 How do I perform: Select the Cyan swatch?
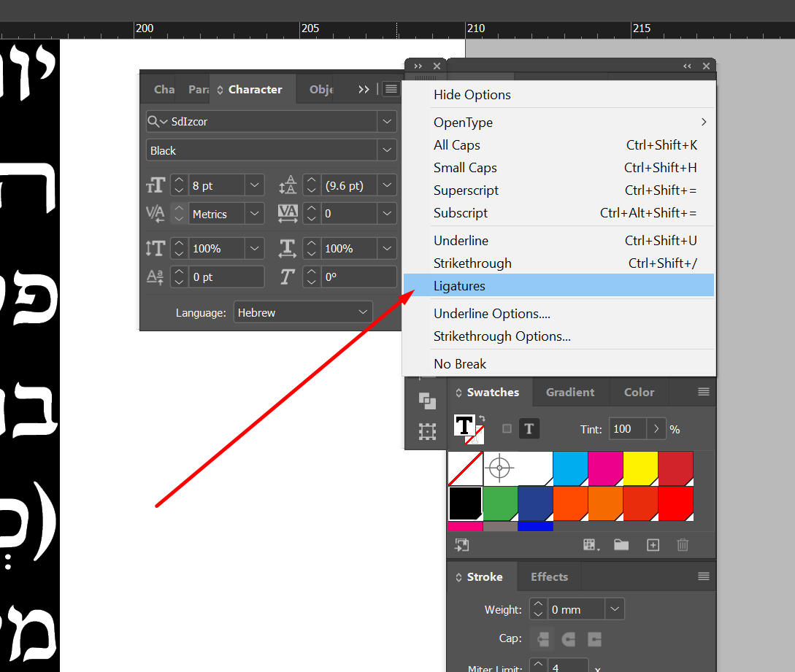coord(570,468)
